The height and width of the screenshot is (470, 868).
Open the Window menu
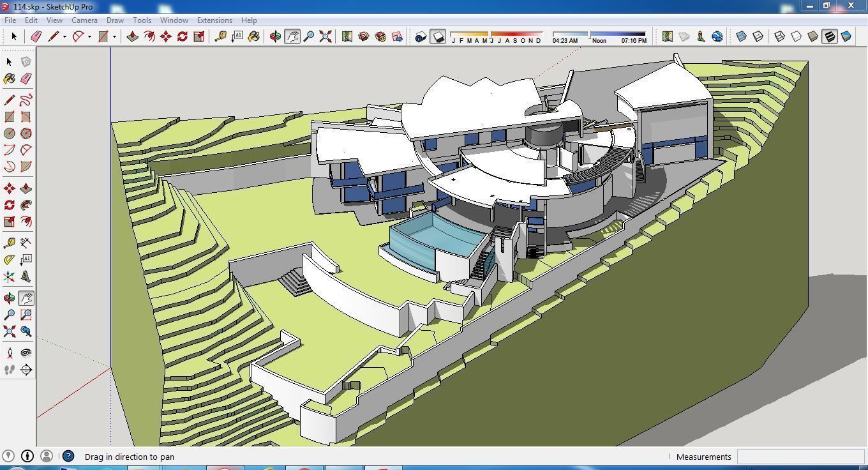point(174,20)
